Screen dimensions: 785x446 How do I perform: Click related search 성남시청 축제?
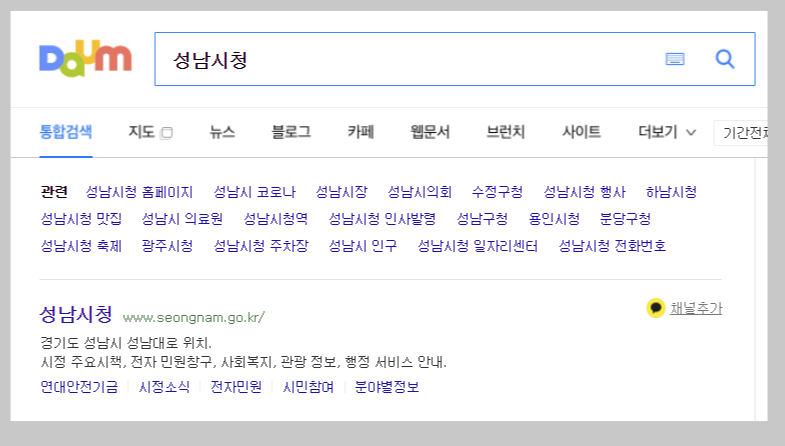tap(81, 246)
